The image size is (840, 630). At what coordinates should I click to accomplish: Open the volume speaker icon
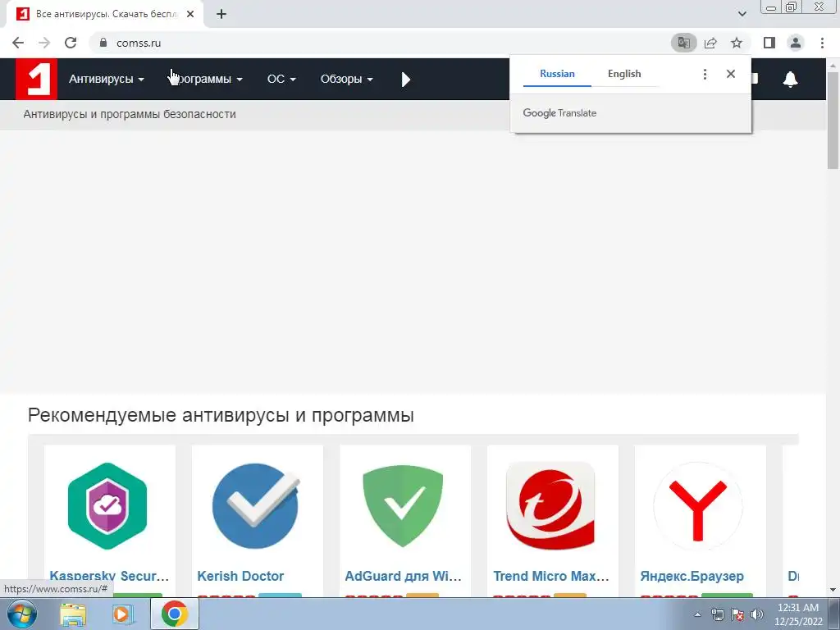tap(757, 614)
